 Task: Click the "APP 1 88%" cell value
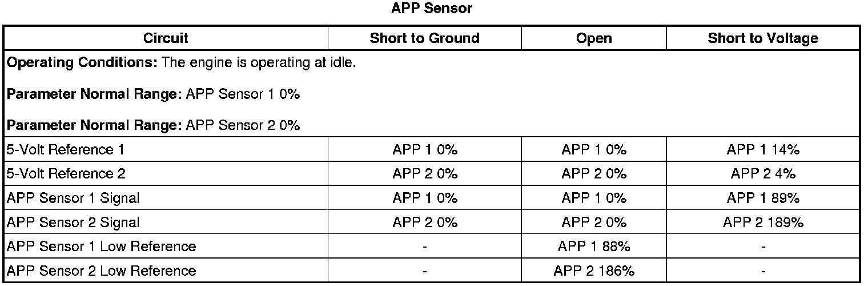594,247
